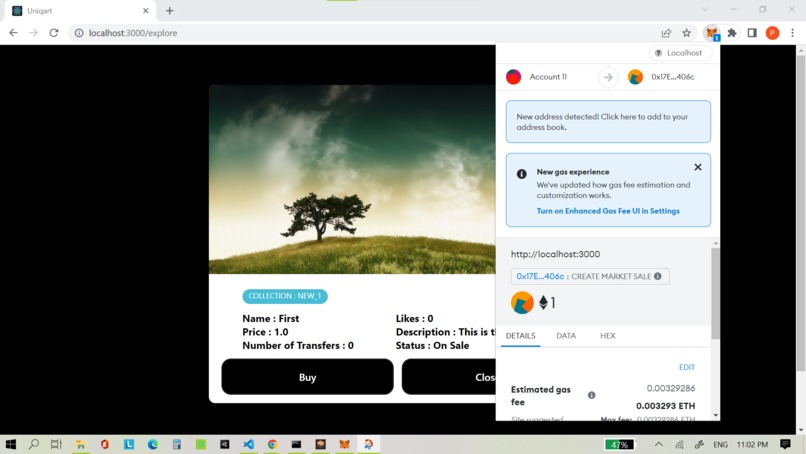Click the Estimated gas fee info icon
Screen dimensions: 806x454
point(592,395)
